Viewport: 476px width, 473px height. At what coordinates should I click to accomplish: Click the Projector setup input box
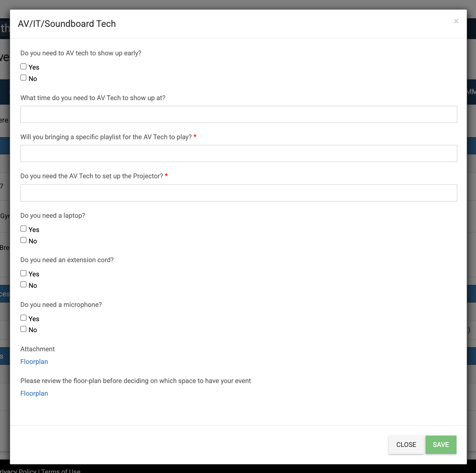(239, 193)
